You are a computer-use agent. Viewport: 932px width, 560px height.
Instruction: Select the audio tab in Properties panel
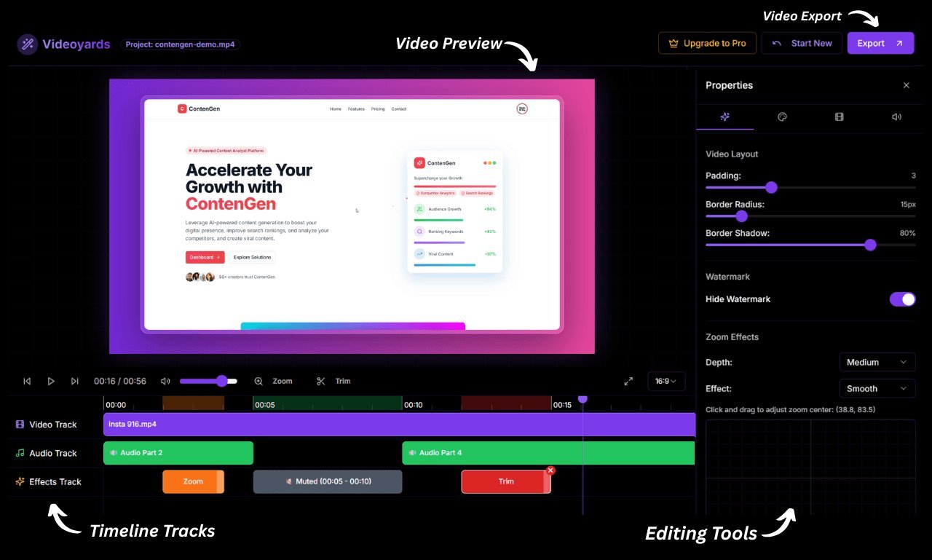coord(896,117)
